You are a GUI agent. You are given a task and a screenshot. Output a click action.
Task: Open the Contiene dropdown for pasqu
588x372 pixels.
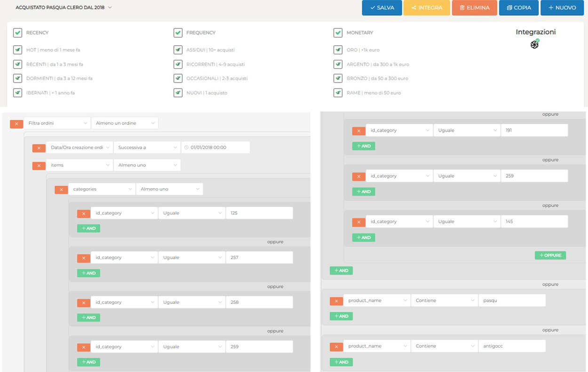tap(445, 301)
